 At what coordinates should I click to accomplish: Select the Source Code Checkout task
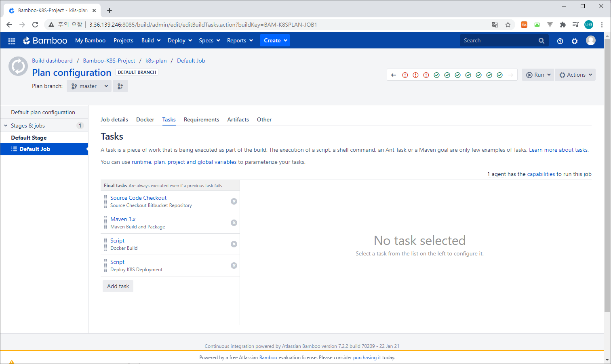pyautogui.click(x=138, y=198)
